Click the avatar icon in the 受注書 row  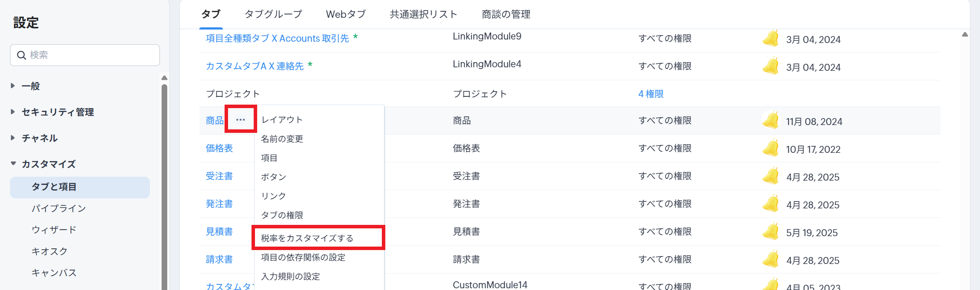pyautogui.click(x=771, y=176)
